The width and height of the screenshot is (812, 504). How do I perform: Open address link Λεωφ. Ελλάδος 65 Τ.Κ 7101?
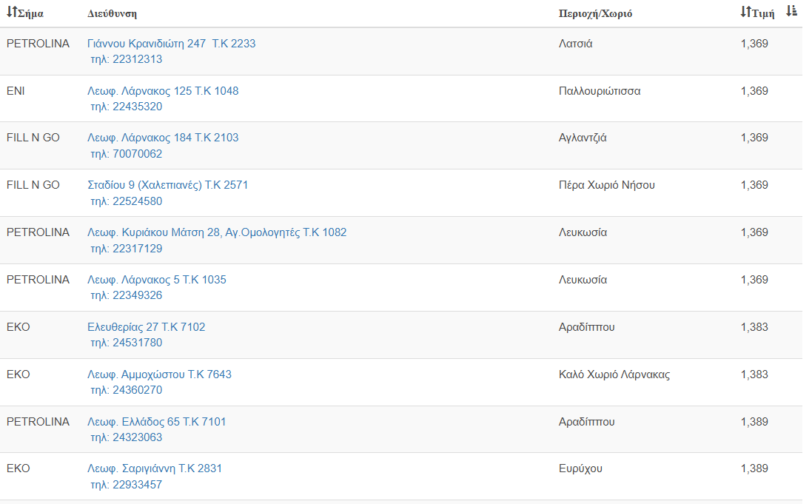click(157, 422)
